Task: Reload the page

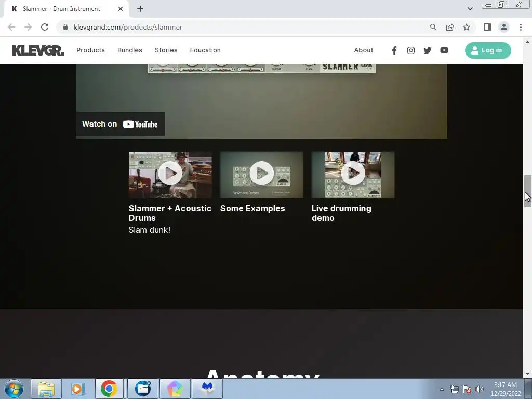Action: 45,27
